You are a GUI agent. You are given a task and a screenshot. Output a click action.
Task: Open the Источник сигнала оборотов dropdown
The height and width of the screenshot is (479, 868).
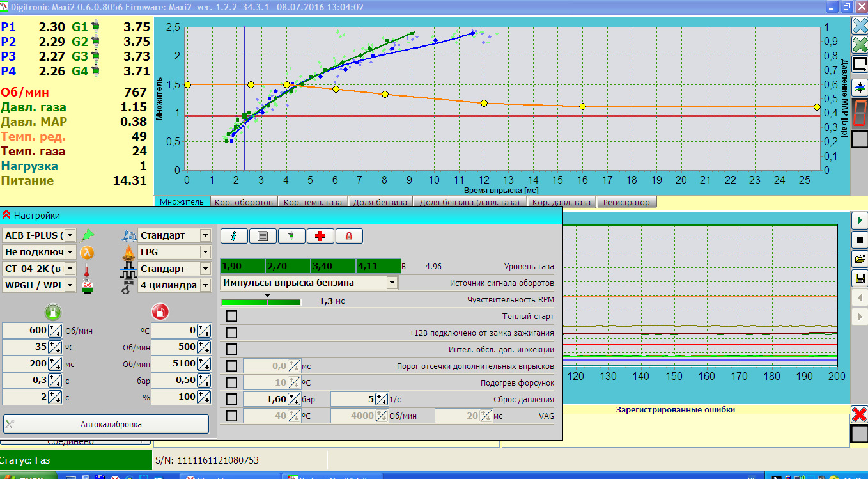coord(392,283)
